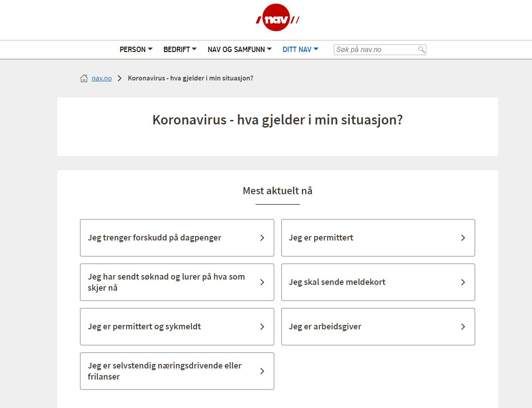
Task: Go to 'Jeg skal sende meldekort'
Action: click(337, 282)
